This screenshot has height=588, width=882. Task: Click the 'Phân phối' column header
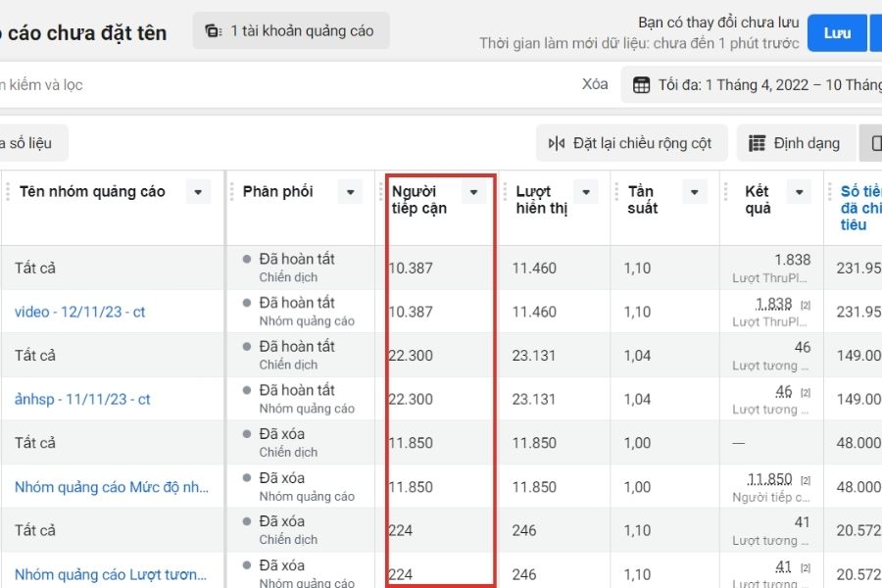click(x=278, y=191)
